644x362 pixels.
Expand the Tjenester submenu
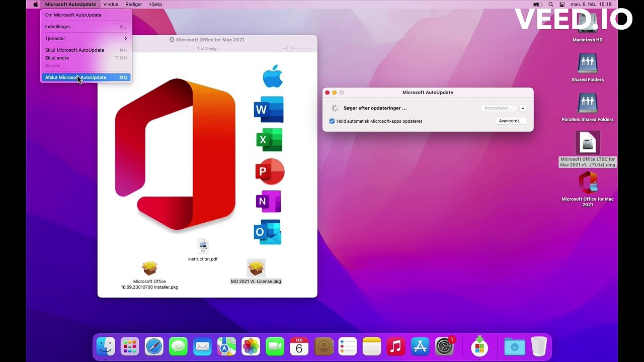coord(86,38)
